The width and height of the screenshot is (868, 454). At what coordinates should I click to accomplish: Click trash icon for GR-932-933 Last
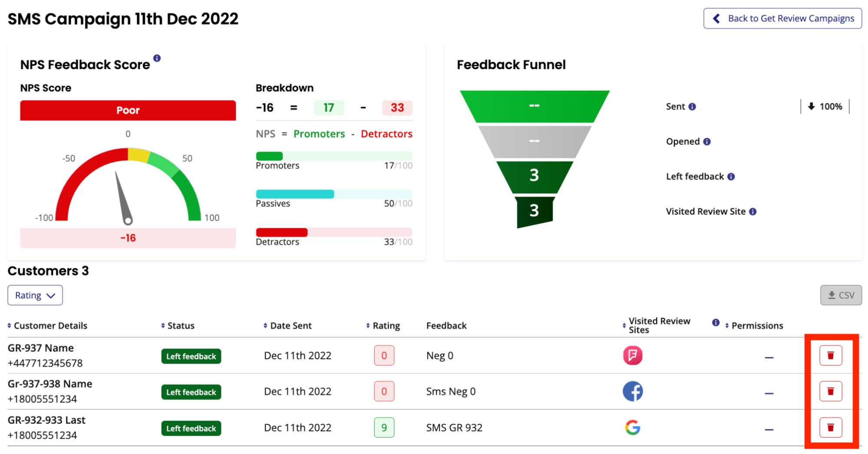(830, 427)
